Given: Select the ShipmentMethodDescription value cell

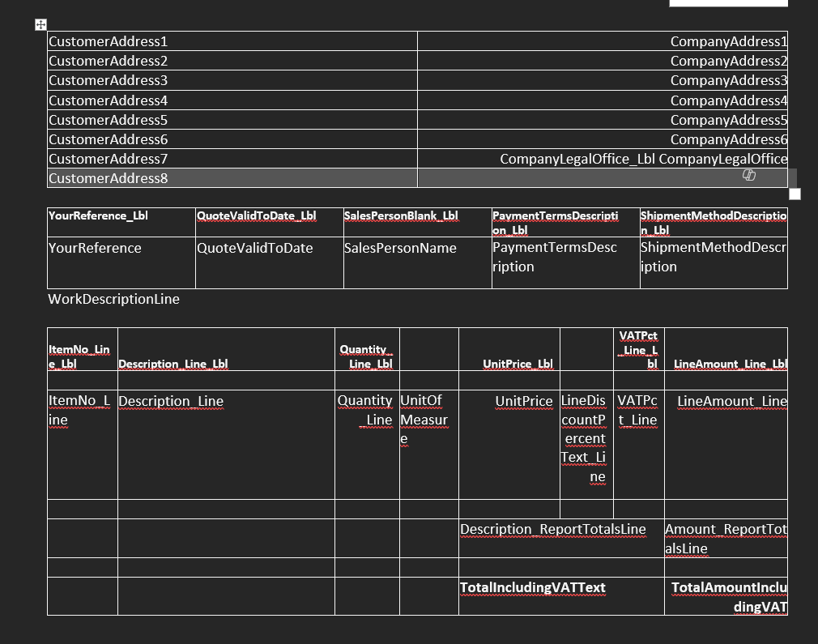Looking at the screenshot, I should pos(713,257).
